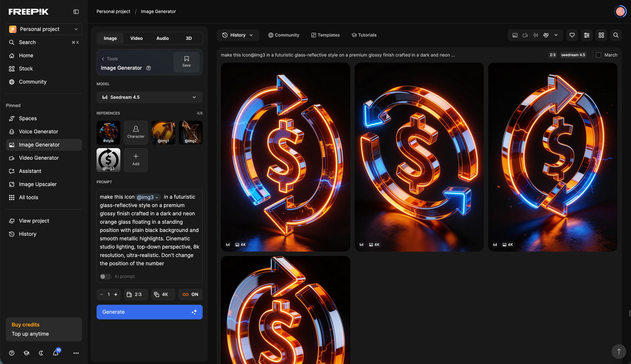Open the help question mark icon in sidebar

coord(12,353)
